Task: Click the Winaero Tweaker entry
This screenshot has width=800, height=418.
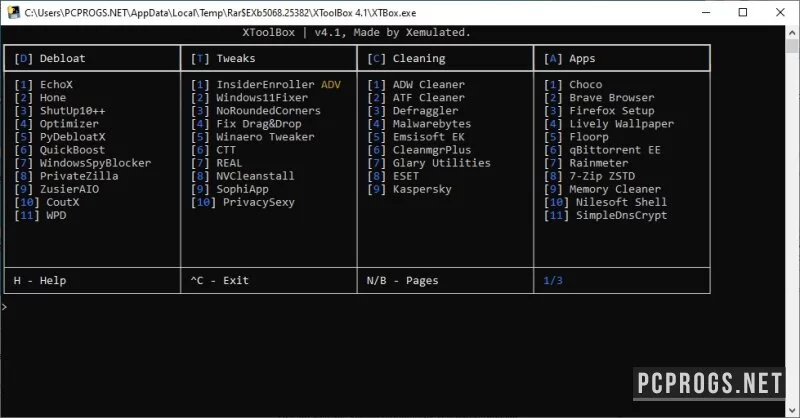Action: [x=253, y=137]
